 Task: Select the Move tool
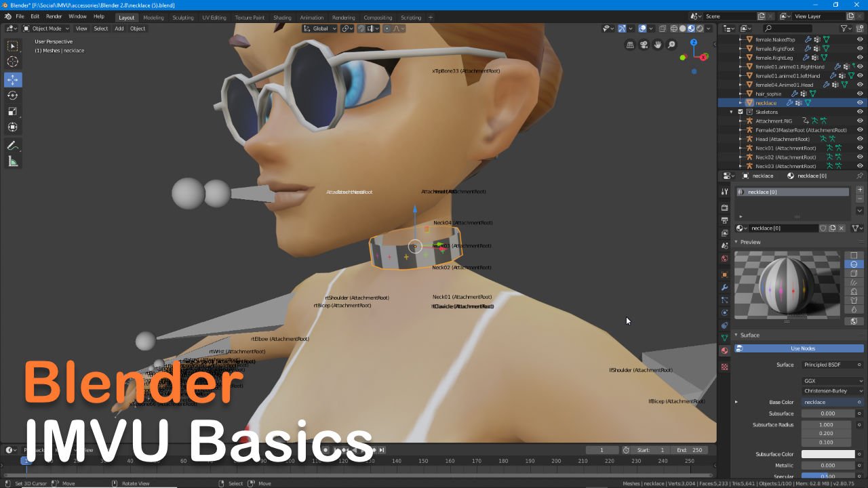[13, 79]
